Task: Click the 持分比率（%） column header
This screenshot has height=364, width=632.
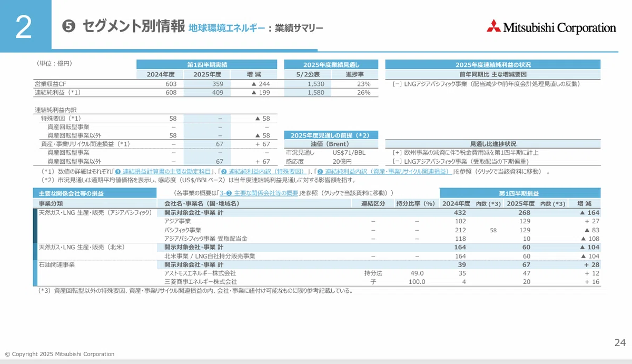Action: click(415, 203)
